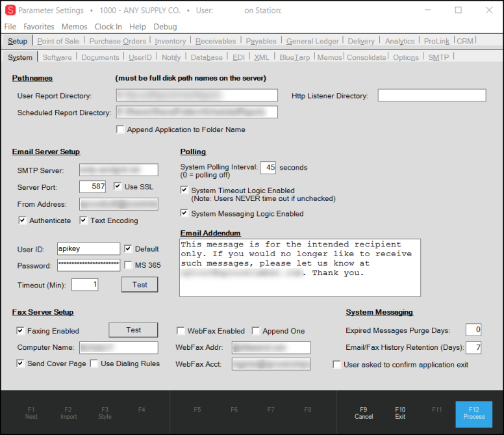504x435 pixels.
Task: Toggle the Default checkbox beside User ID
Action: [128, 248]
